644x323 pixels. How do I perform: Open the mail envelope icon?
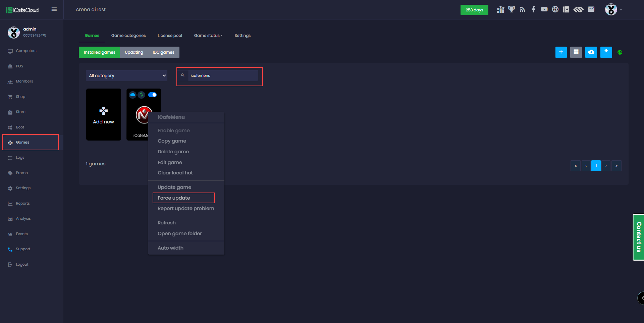click(591, 9)
